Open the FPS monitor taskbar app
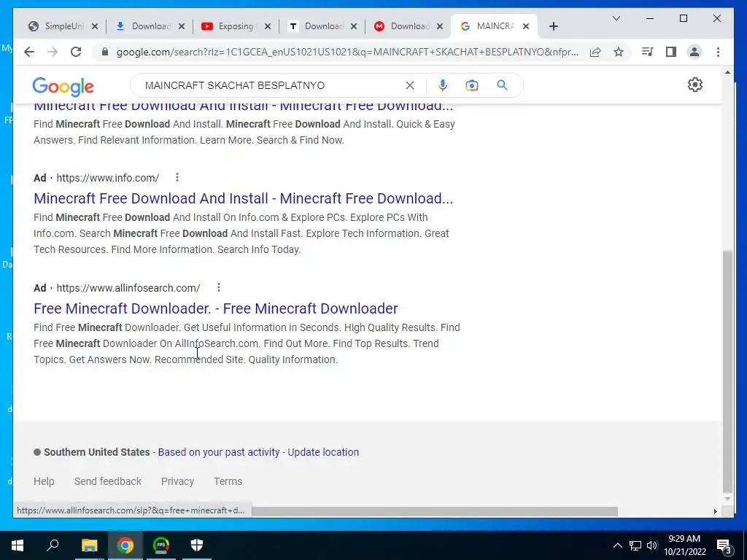 click(161, 545)
